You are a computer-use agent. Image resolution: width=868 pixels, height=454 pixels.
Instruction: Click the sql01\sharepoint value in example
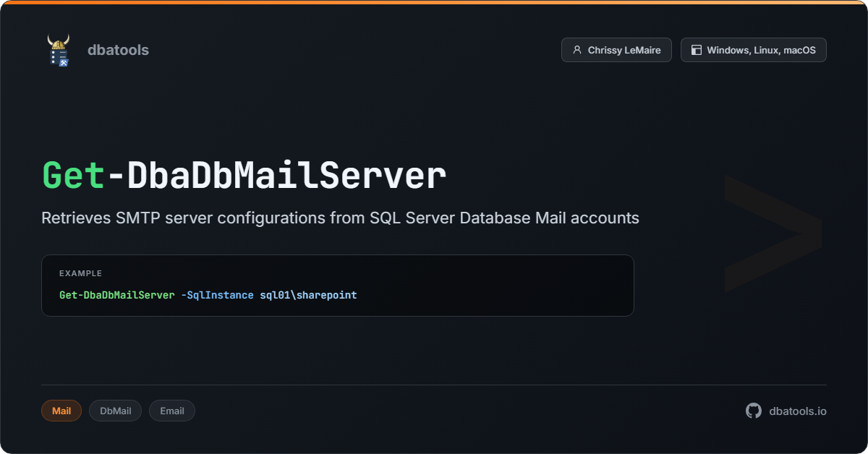coord(308,295)
